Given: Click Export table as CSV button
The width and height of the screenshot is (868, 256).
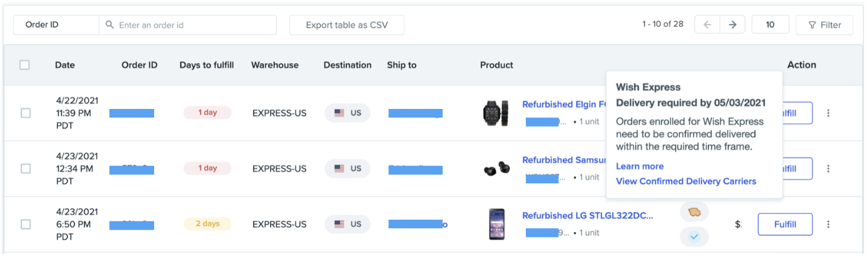Looking at the screenshot, I should pyautogui.click(x=346, y=25).
